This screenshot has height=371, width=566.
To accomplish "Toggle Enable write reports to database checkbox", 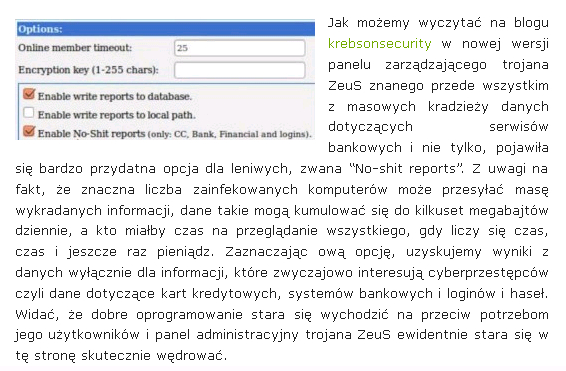I will 29,94.
